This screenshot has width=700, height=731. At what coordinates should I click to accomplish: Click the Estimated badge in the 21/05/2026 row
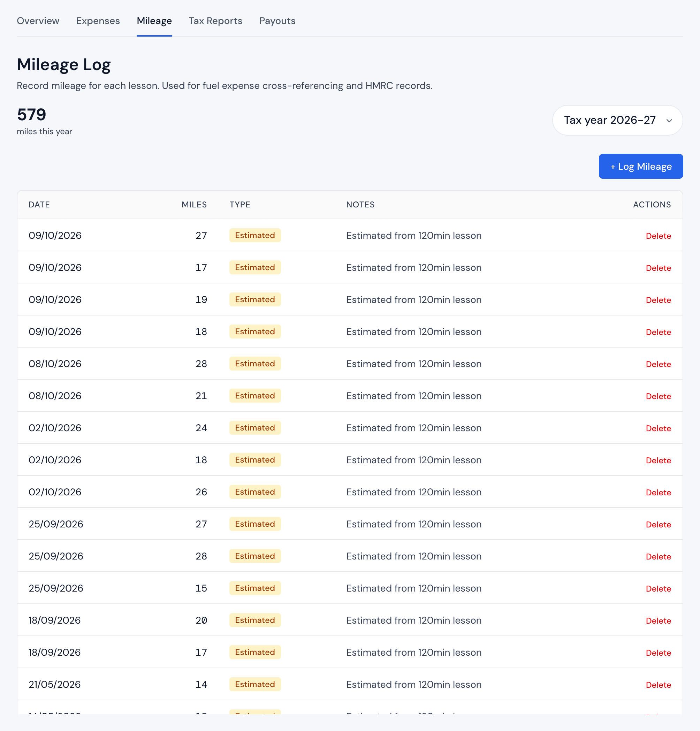pyautogui.click(x=255, y=684)
